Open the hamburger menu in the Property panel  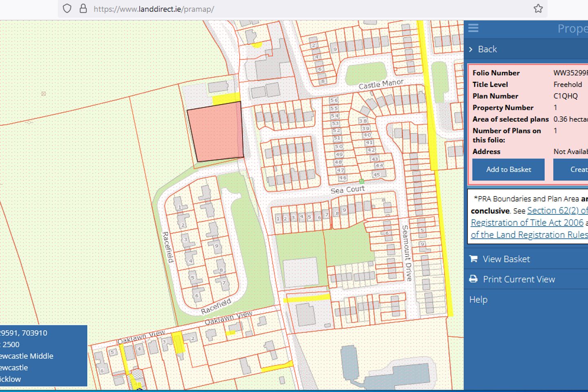[x=473, y=28]
